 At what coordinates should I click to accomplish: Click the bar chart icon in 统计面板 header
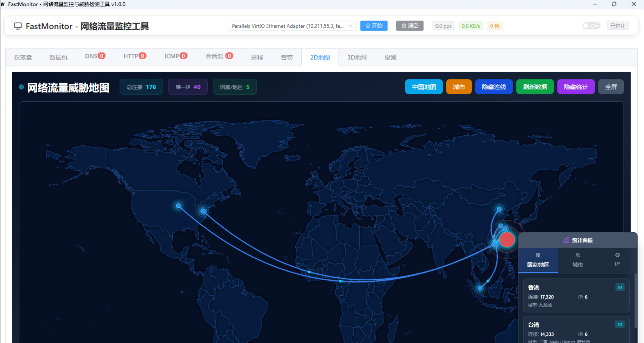click(566, 240)
